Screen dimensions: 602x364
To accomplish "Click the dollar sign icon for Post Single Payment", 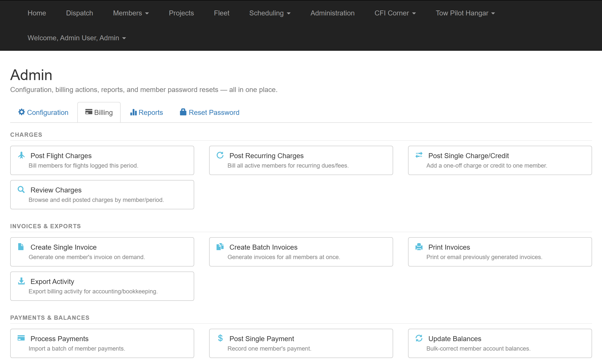I will point(220,338).
